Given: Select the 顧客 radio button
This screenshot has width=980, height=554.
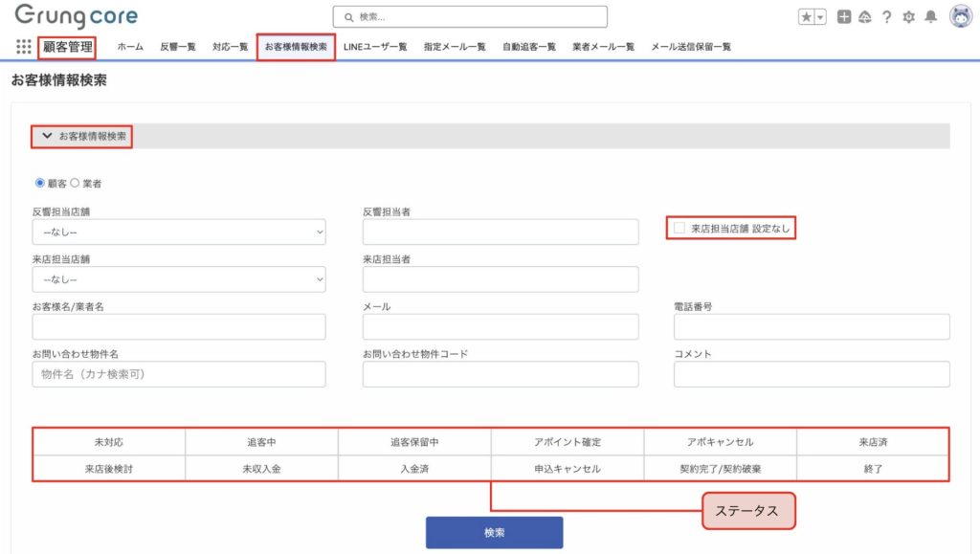Looking at the screenshot, I should pyautogui.click(x=40, y=183).
